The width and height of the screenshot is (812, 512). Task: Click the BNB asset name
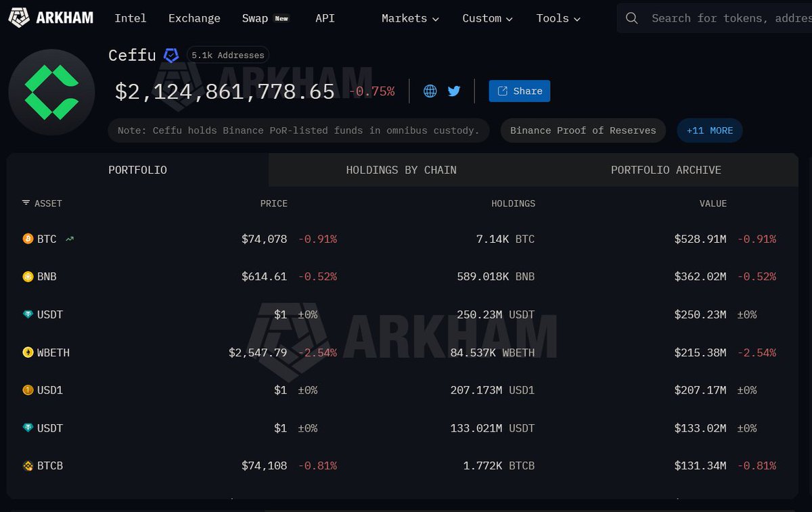point(47,277)
